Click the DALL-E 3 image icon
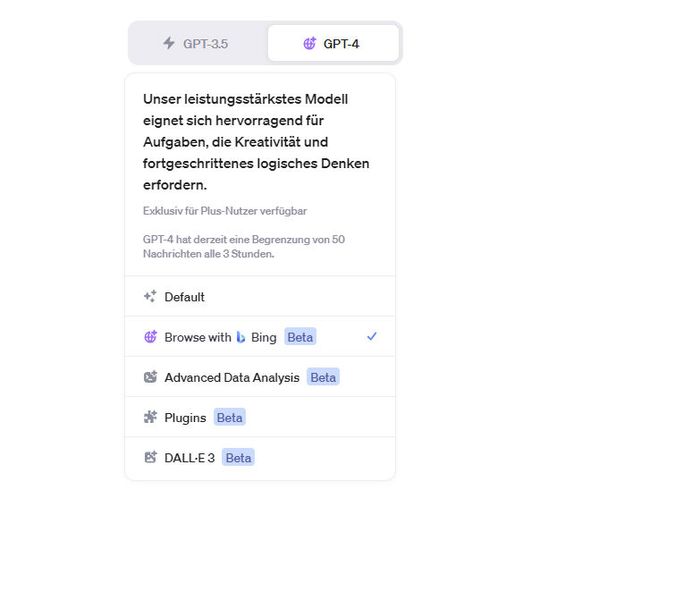 tap(150, 457)
